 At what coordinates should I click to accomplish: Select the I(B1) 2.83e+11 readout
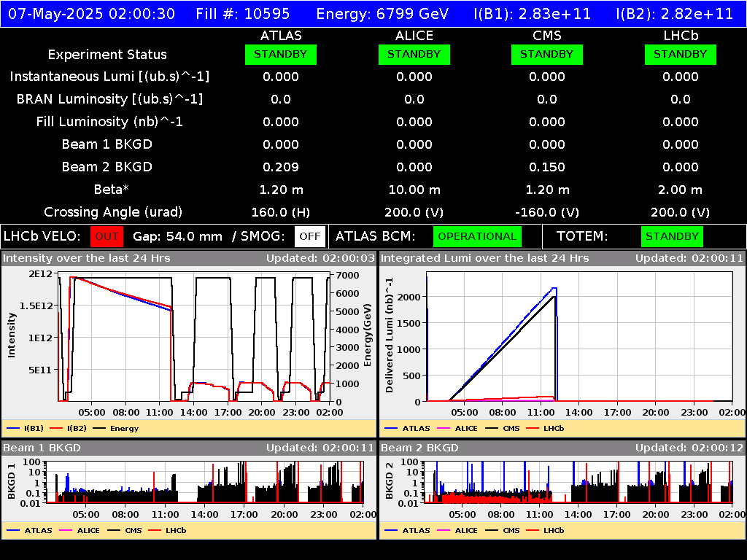pos(532,13)
